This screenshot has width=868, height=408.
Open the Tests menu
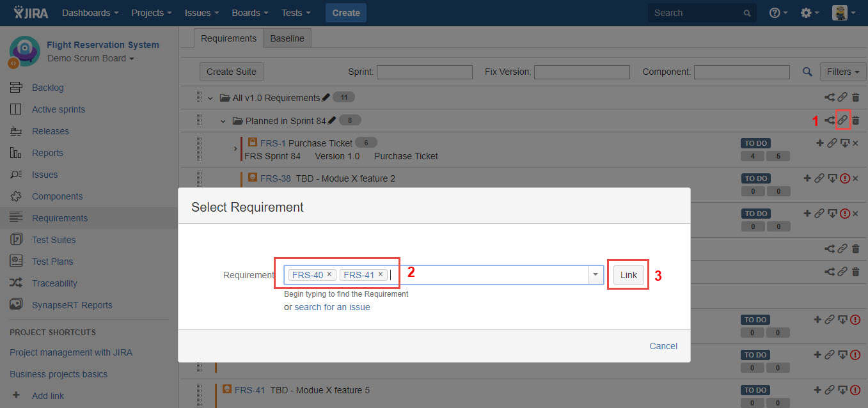(x=296, y=13)
